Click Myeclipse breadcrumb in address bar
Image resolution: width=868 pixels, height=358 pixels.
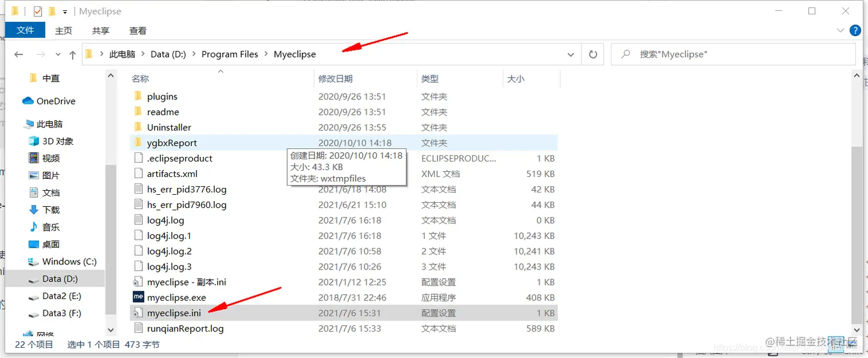click(294, 54)
